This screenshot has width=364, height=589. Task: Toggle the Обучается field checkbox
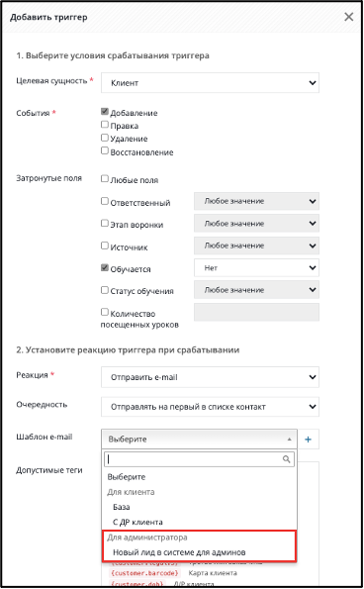click(x=105, y=268)
